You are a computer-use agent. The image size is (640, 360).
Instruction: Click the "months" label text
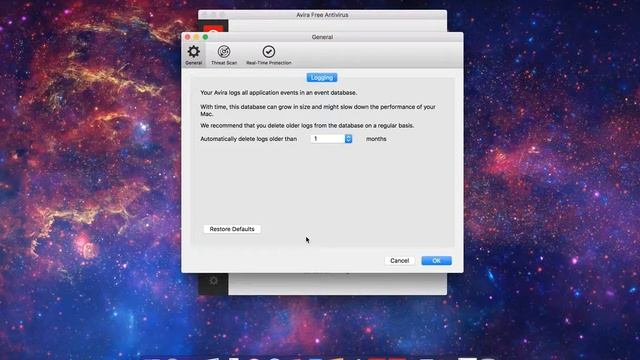376,139
